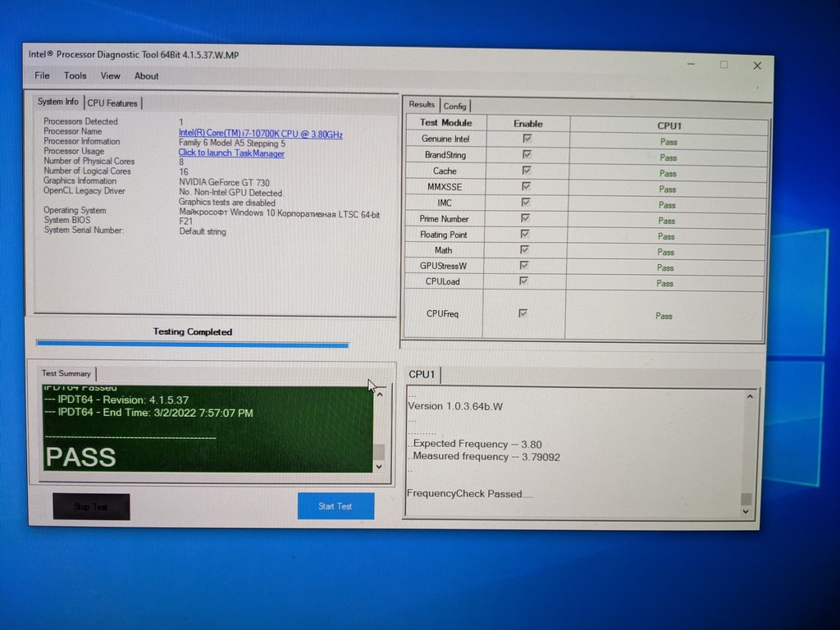Open the Tools menu
This screenshot has height=630, width=840.
tap(75, 75)
